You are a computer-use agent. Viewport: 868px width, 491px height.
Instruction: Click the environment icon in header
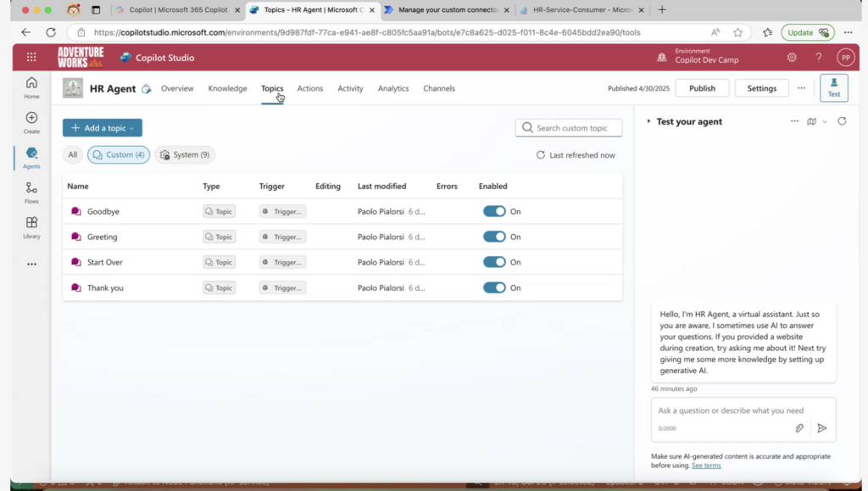(661, 57)
